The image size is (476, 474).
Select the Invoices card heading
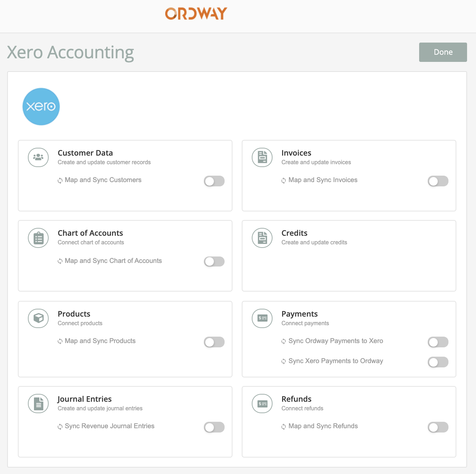(x=296, y=153)
